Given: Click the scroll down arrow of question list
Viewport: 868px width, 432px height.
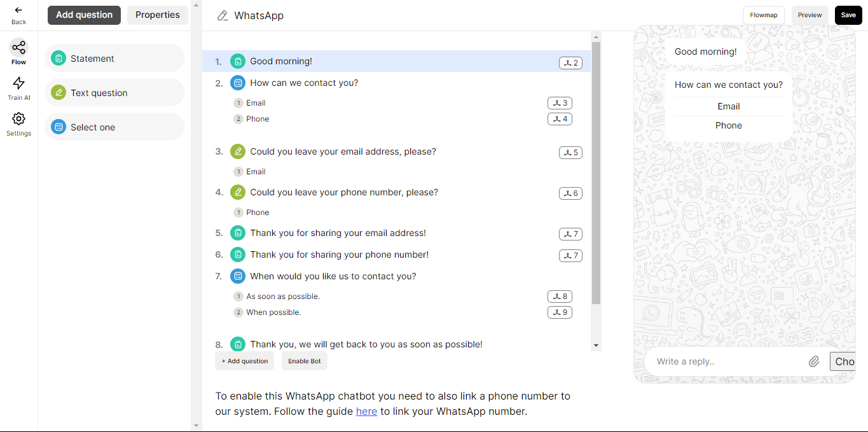Looking at the screenshot, I should 596,345.
